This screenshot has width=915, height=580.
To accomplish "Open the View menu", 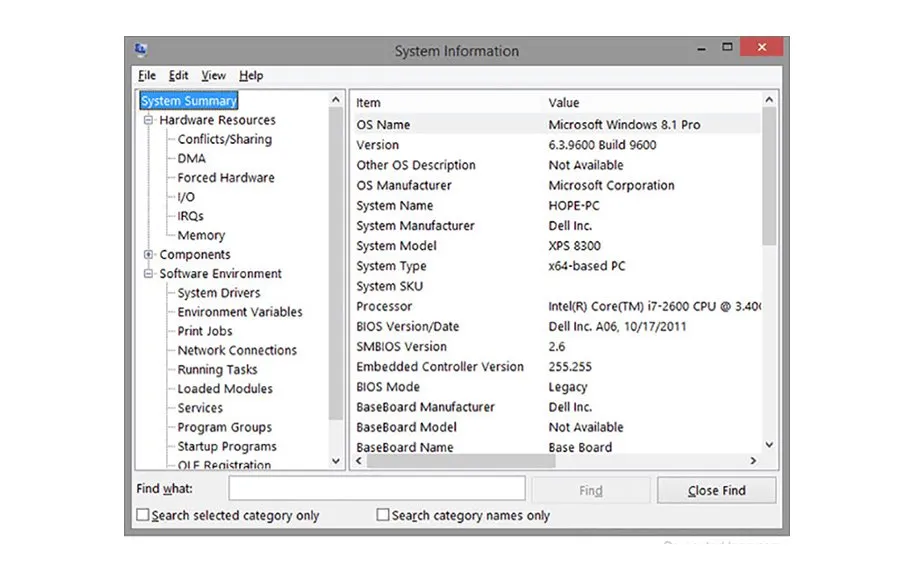I will tap(213, 75).
